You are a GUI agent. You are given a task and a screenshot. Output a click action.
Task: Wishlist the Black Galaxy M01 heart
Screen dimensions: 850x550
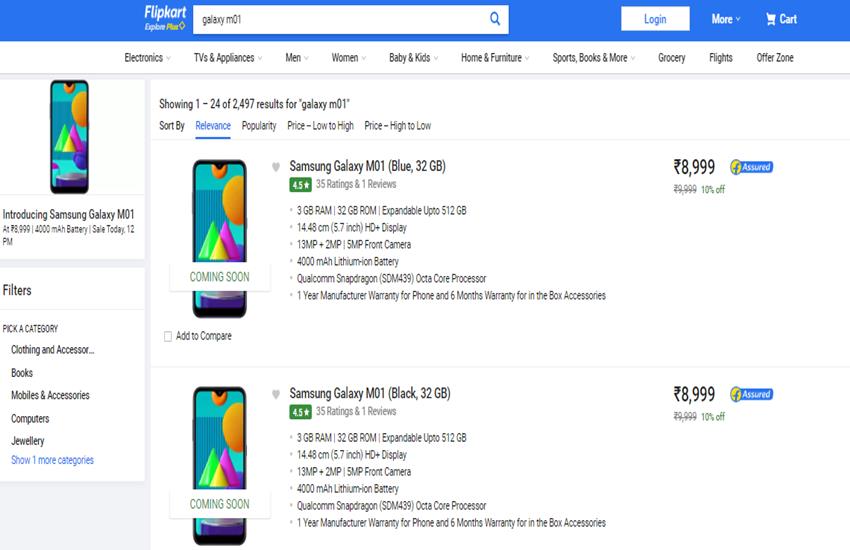[x=276, y=394]
